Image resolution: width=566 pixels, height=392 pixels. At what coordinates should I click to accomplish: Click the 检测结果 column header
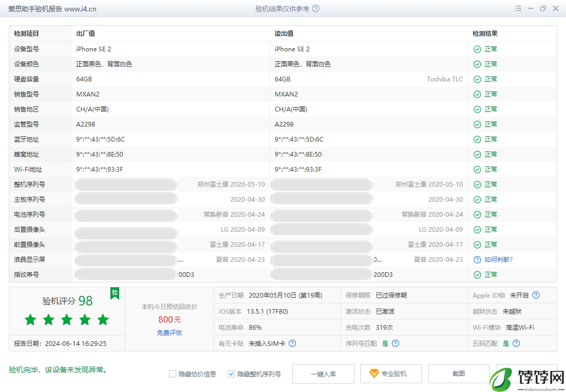(485, 34)
